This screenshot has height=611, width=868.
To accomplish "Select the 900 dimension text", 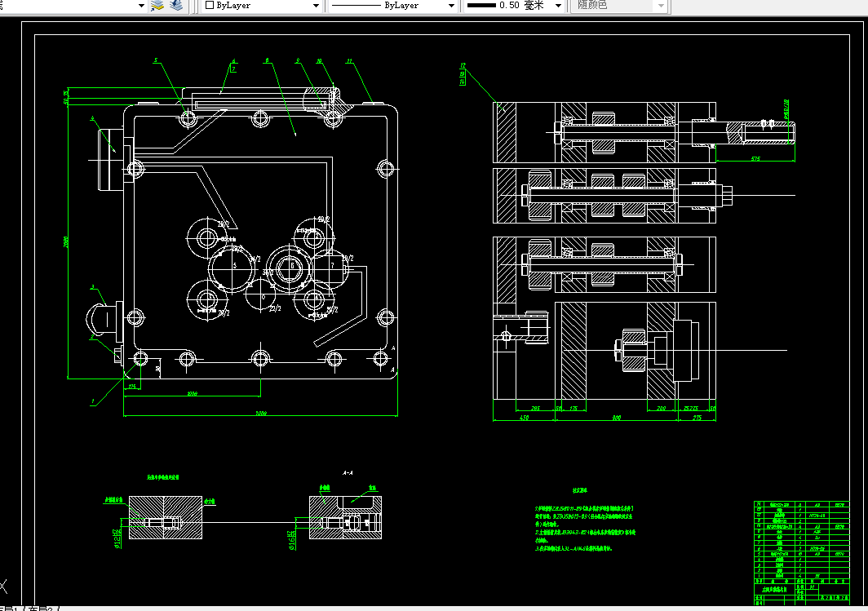I will pyautogui.click(x=616, y=418).
